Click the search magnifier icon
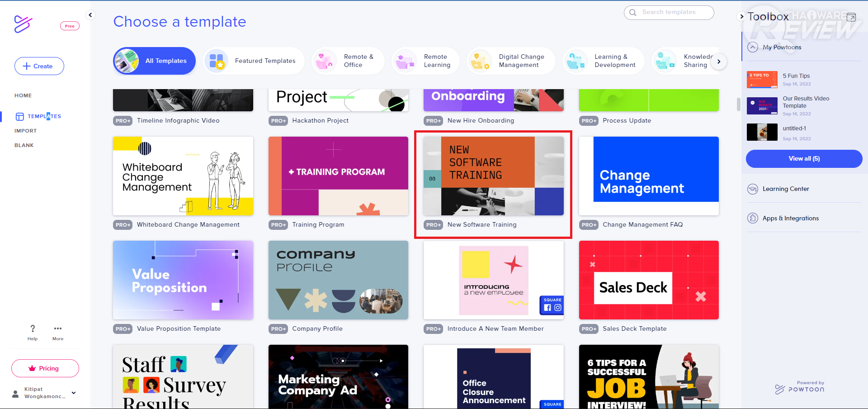868x409 pixels. [633, 13]
